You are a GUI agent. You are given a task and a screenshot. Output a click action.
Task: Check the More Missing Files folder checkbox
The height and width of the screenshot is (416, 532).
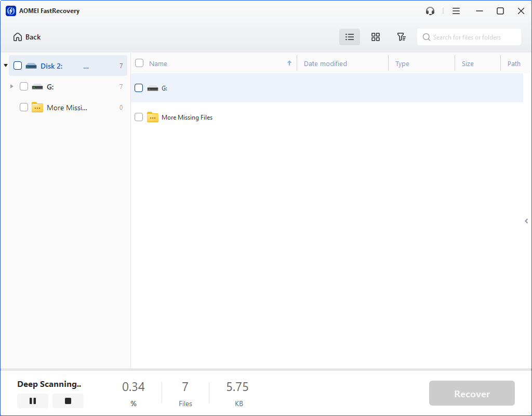tap(23, 107)
